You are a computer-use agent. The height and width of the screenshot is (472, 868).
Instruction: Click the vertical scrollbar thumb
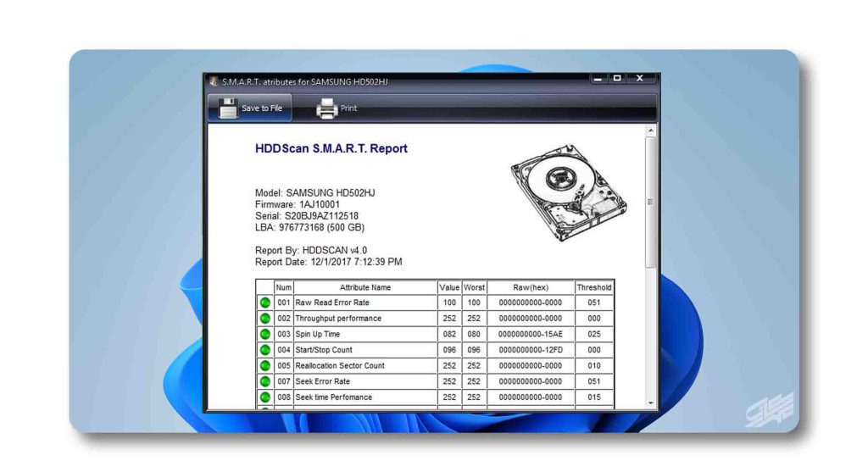[x=651, y=202]
